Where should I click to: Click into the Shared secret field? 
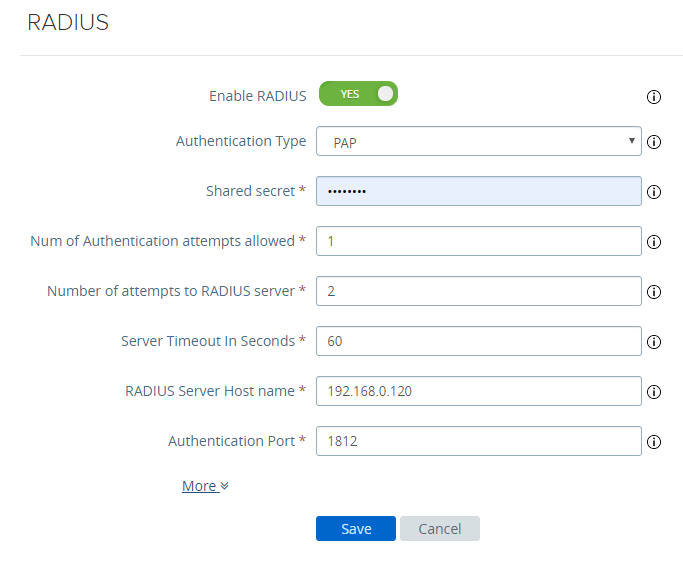tap(478, 191)
